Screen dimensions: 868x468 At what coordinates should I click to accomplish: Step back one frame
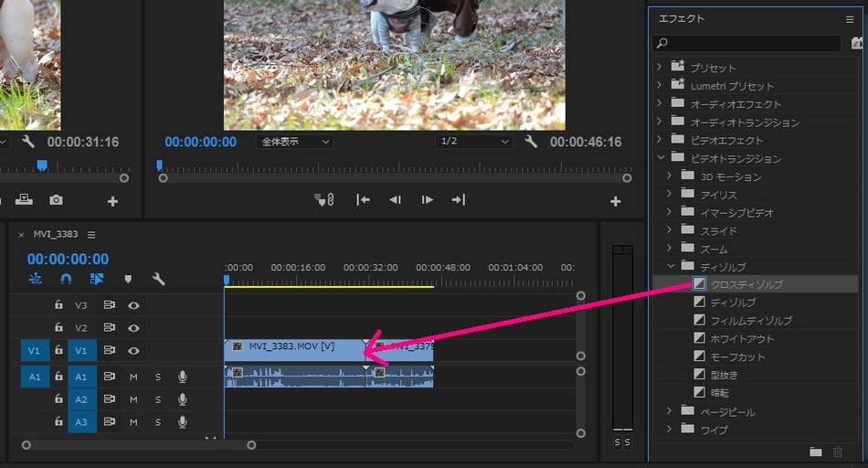[395, 200]
